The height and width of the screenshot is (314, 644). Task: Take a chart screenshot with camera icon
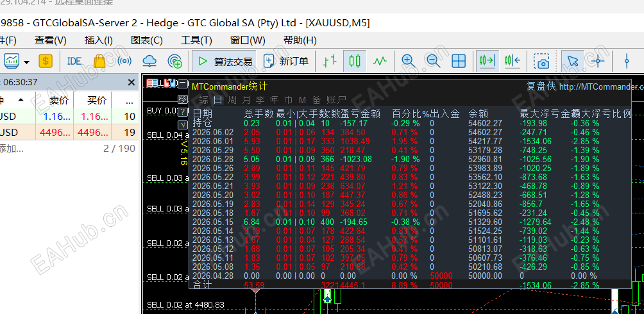point(542,61)
